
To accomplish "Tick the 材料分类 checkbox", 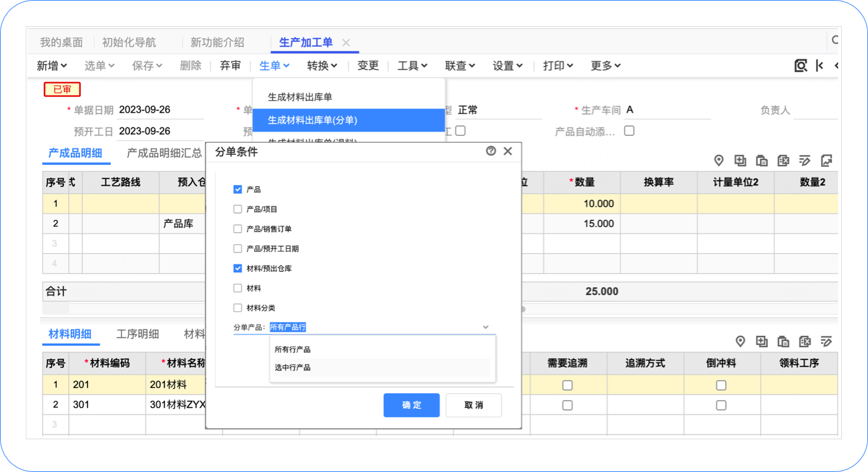I will pos(238,308).
